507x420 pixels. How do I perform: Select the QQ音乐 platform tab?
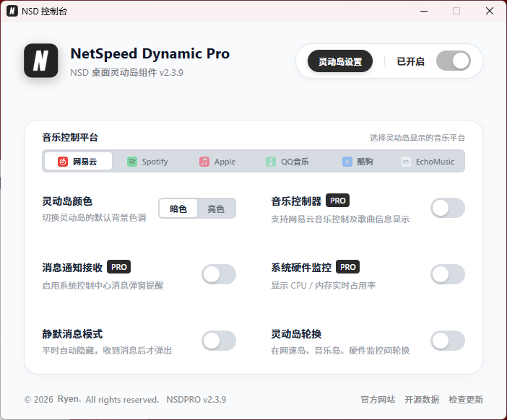[x=287, y=161]
